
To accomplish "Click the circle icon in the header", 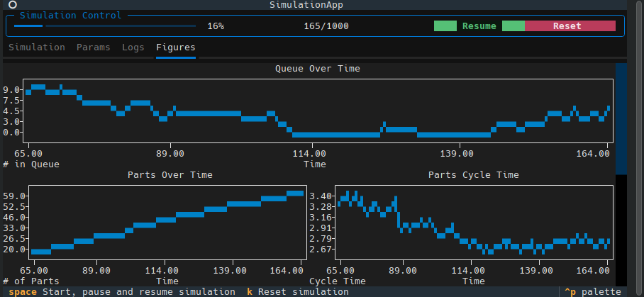I will (12, 5).
